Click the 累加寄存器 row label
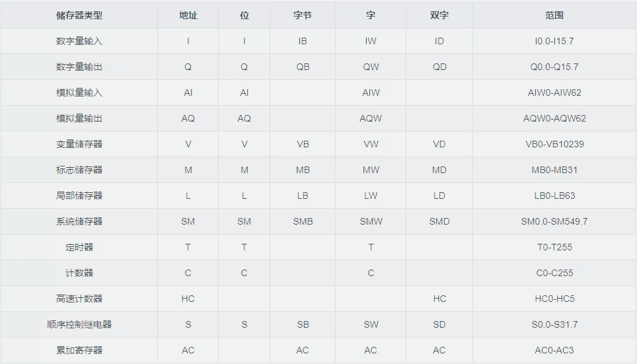The height and width of the screenshot is (364, 637). click(79, 350)
